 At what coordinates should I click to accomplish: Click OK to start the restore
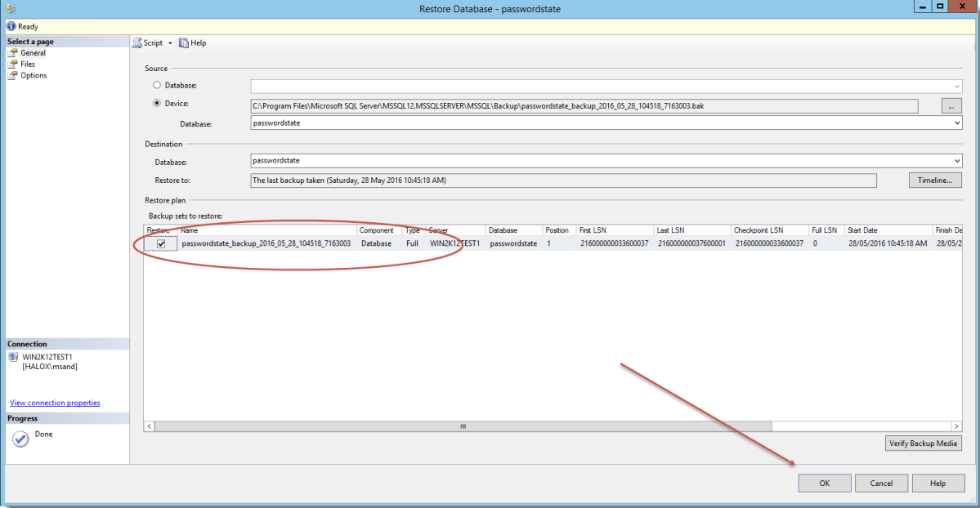point(825,483)
